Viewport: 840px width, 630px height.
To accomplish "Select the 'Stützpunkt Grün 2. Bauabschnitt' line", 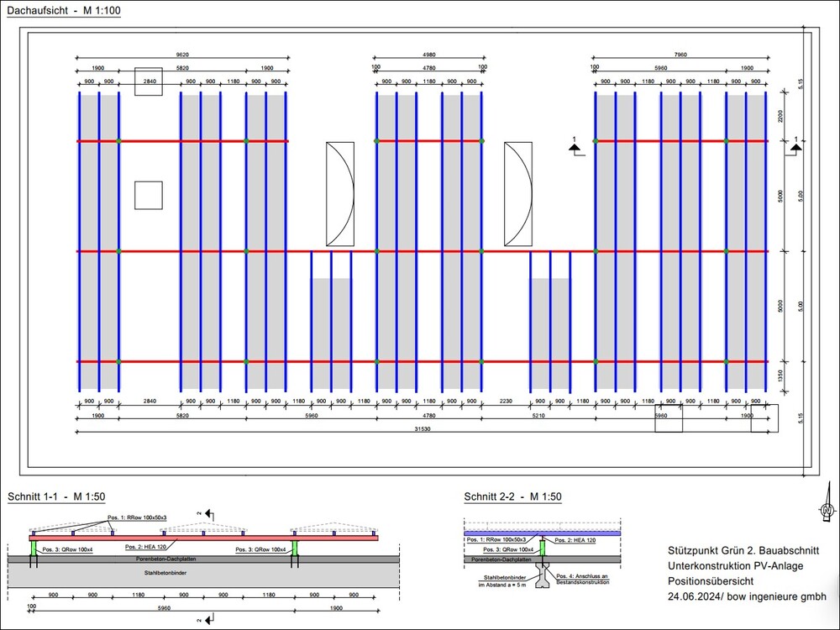I will click(743, 550).
